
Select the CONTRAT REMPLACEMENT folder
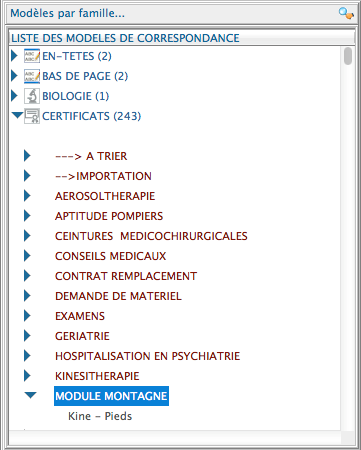tap(126, 276)
